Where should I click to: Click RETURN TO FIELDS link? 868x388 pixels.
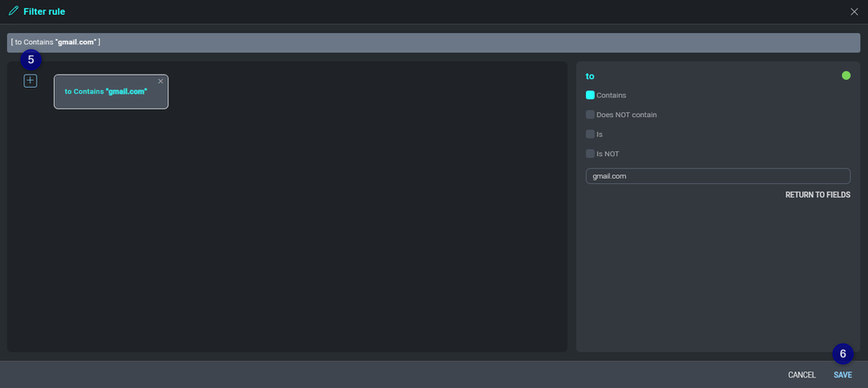tap(817, 194)
